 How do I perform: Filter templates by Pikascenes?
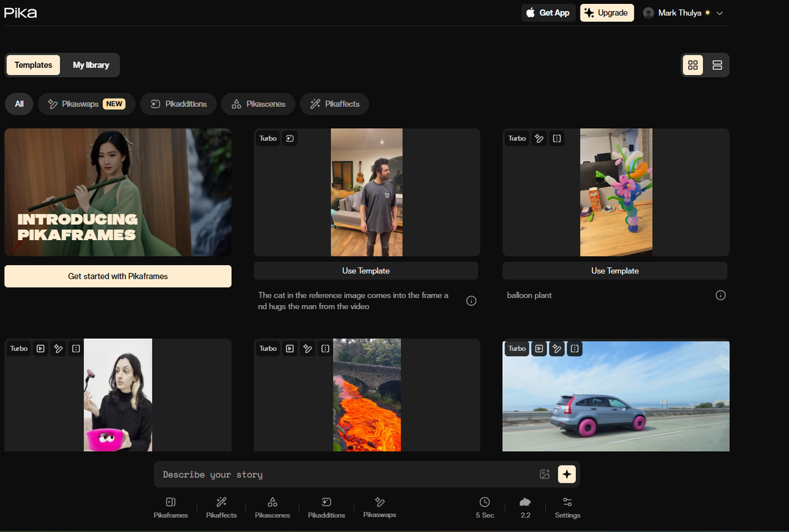tap(258, 104)
